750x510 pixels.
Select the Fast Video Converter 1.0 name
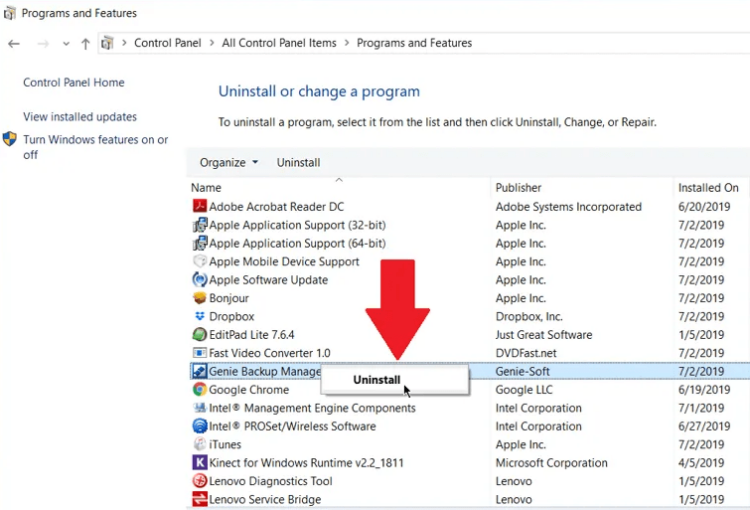click(270, 353)
